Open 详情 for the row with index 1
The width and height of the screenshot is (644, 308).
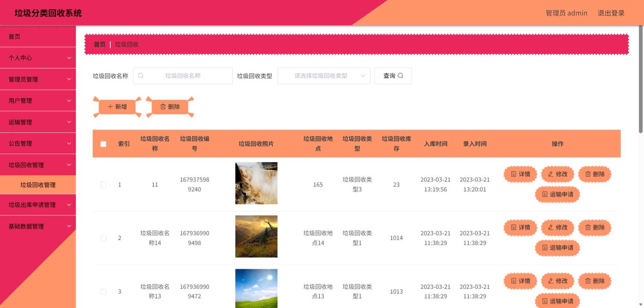click(x=520, y=174)
